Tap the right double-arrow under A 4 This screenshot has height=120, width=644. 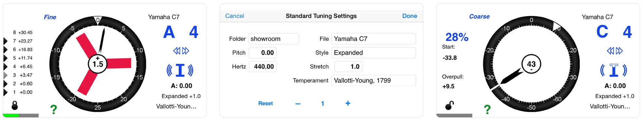[x=186, y=51]
